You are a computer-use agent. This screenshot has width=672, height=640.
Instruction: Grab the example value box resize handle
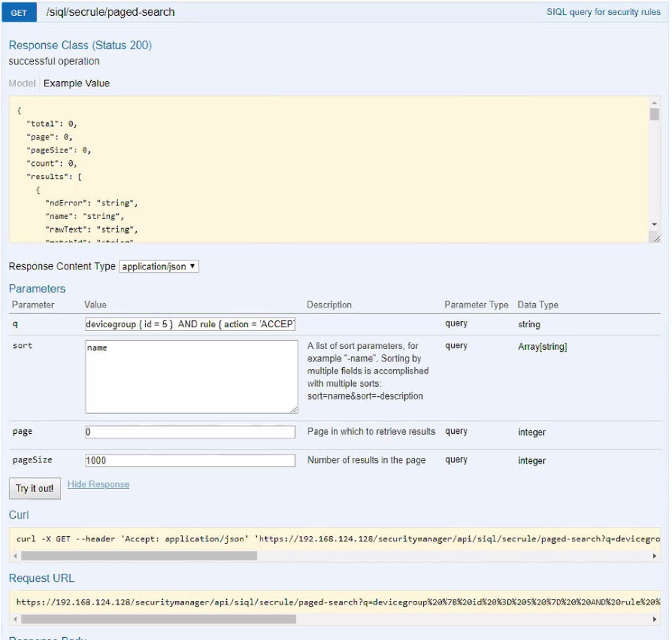click(x=656, y=238)
